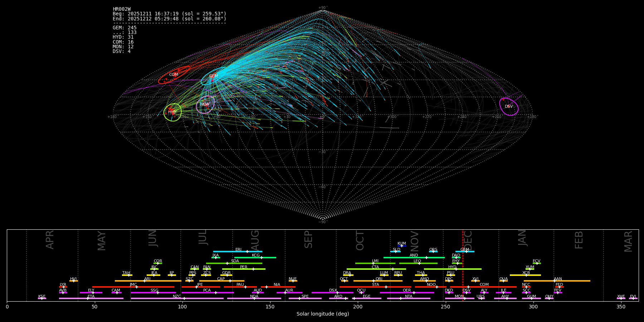Click the '350' tick on the longitude axis
Image resolution: width=644 pixels, height=322 pixels.
[621, 307]
